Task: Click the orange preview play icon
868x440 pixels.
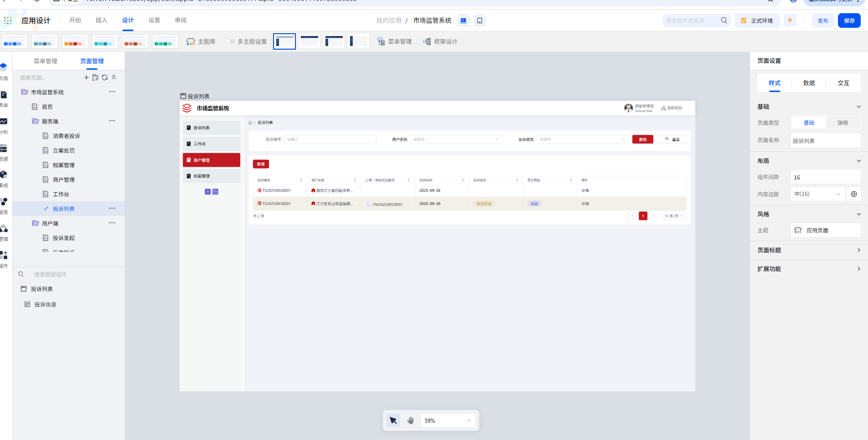Action: [790, 20]
